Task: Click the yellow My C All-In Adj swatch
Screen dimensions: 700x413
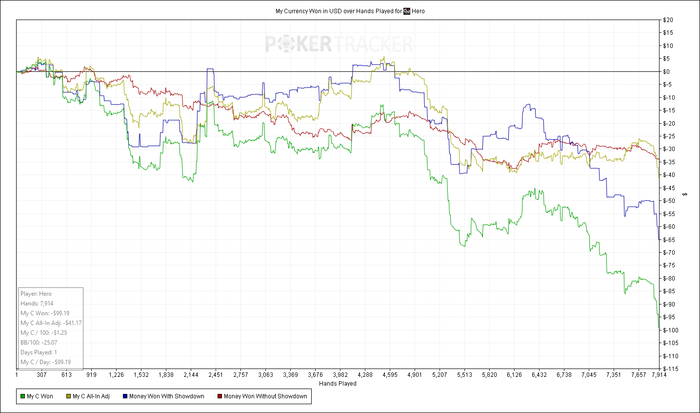Action: pos(68,396)
